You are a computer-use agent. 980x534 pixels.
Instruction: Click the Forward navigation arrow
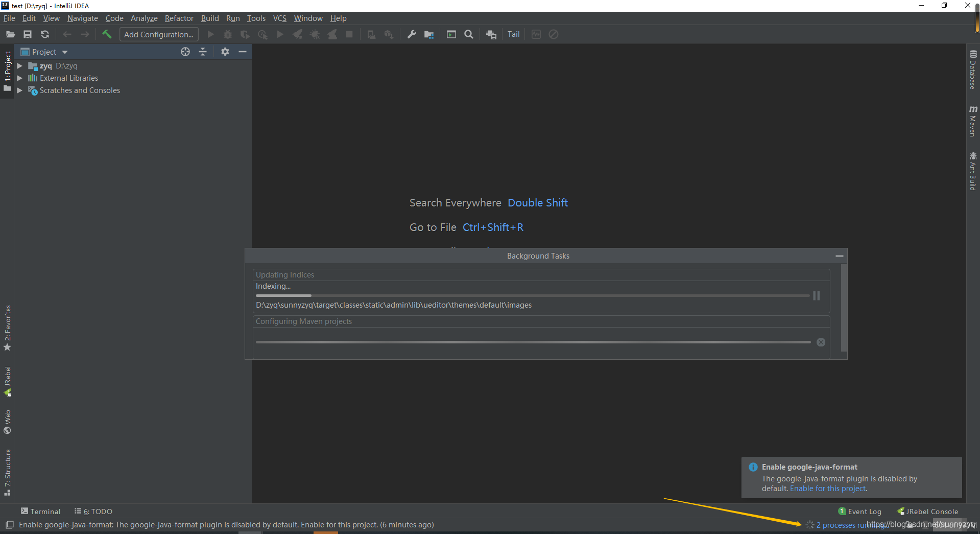[x=85, y=34]
